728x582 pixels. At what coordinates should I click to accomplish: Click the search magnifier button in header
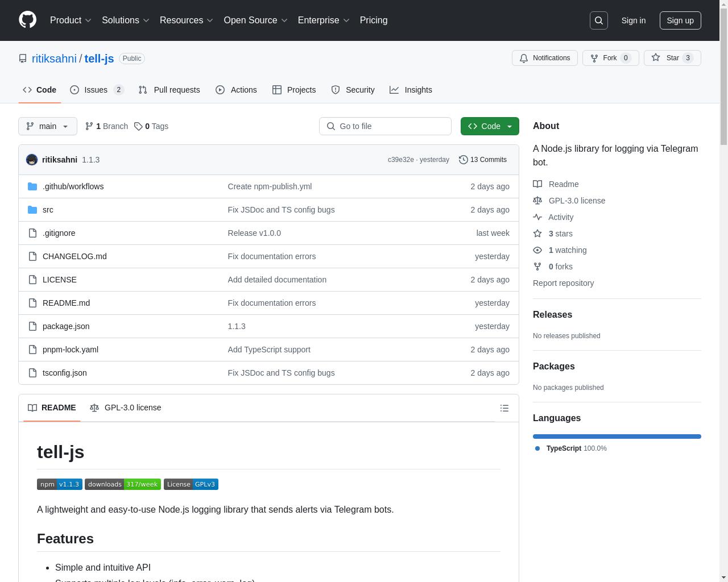(x=599, y=20)
